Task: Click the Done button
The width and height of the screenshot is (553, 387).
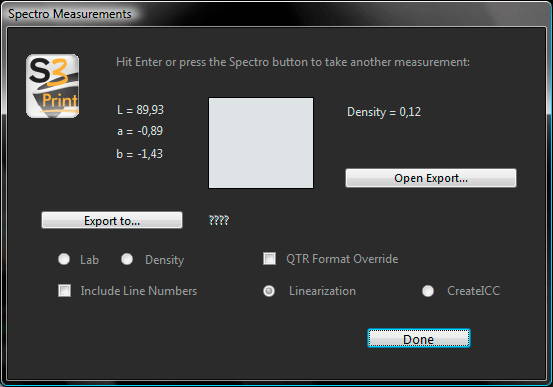Action: pos(419,339)
